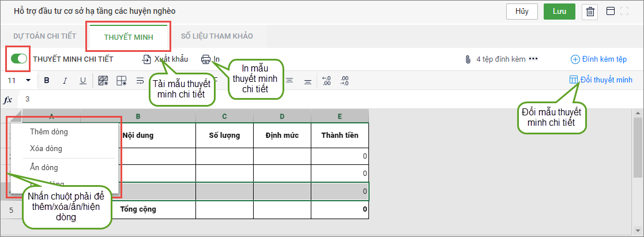
Task: Choose Xóa dòng in the context menu
Action: pos(46,149)
